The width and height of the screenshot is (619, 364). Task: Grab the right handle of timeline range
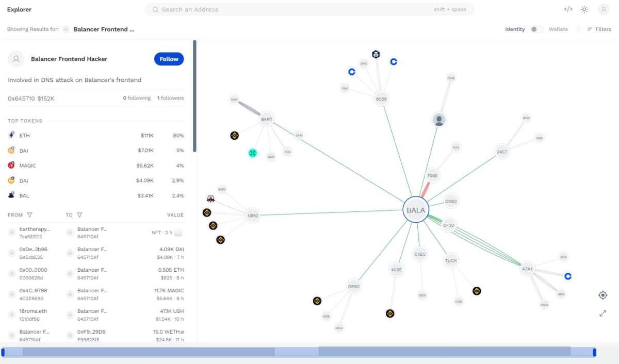coord(594,352)
